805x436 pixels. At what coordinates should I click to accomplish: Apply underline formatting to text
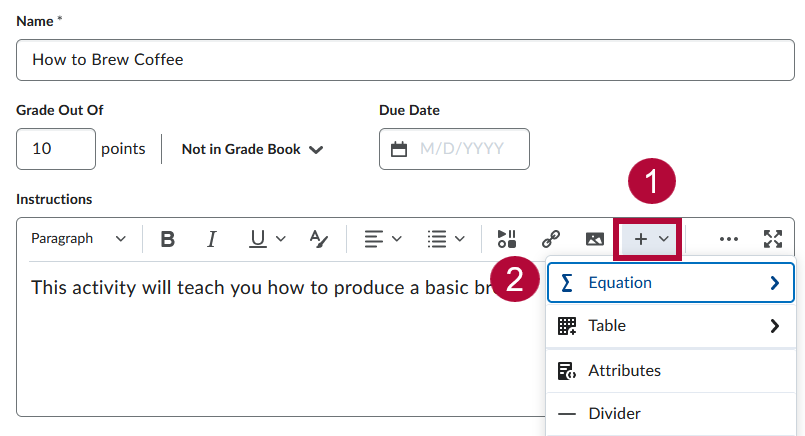[257, 239]
